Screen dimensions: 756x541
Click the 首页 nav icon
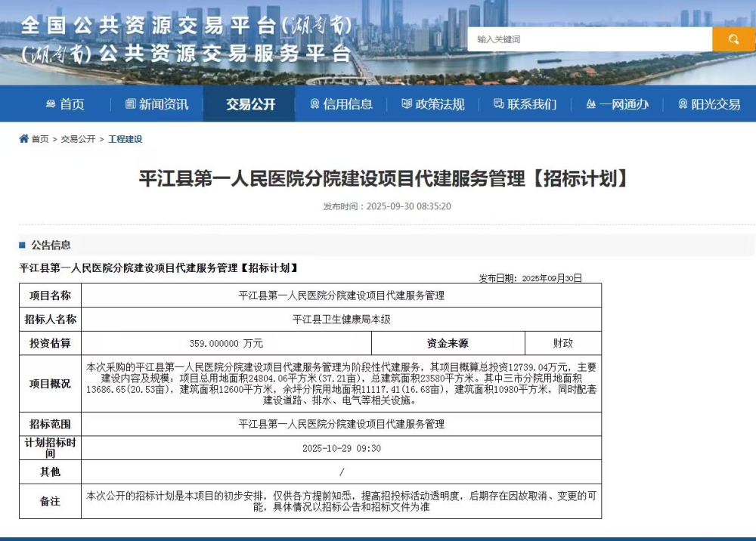pos(51,104)
